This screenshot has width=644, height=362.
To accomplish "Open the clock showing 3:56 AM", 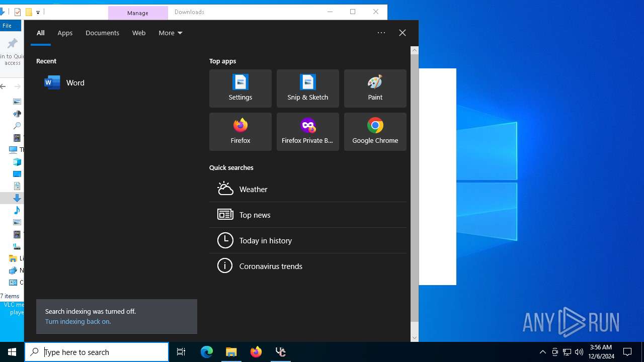I will click(x=601, y=352).
